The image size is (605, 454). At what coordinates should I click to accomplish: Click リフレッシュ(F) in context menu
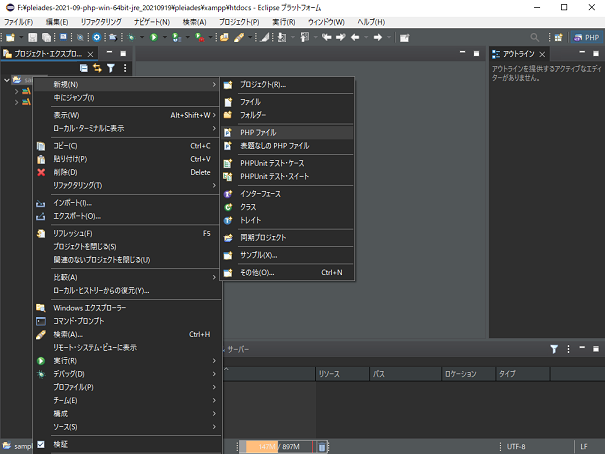point(127,233)
